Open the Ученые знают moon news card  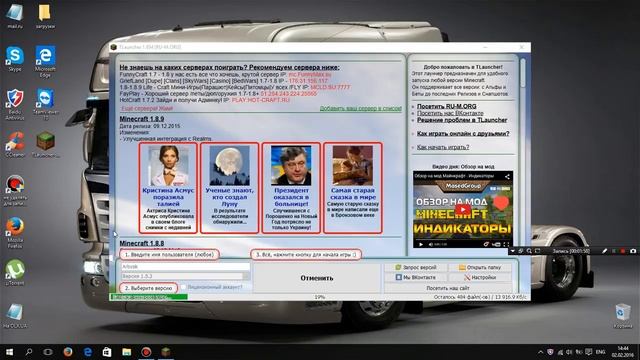pyautogui.click(x=229, y=188)
